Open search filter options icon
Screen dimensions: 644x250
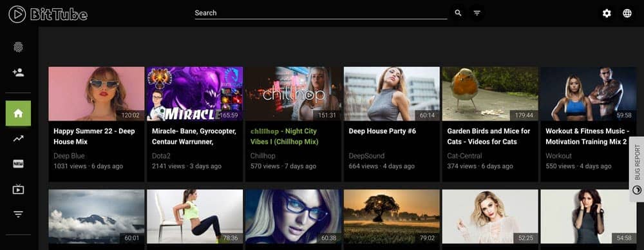(x=477, y=13)
